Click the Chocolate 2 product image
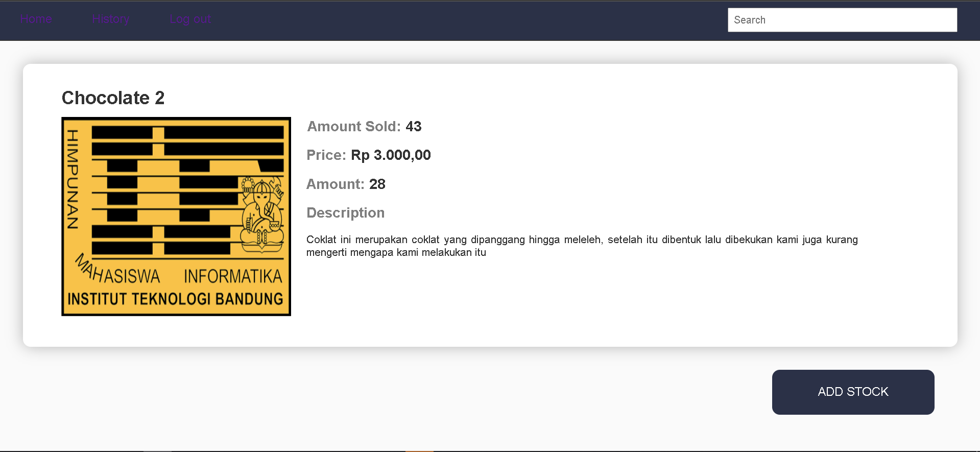The height and width of the screenshot is (452, 980). 176,217
